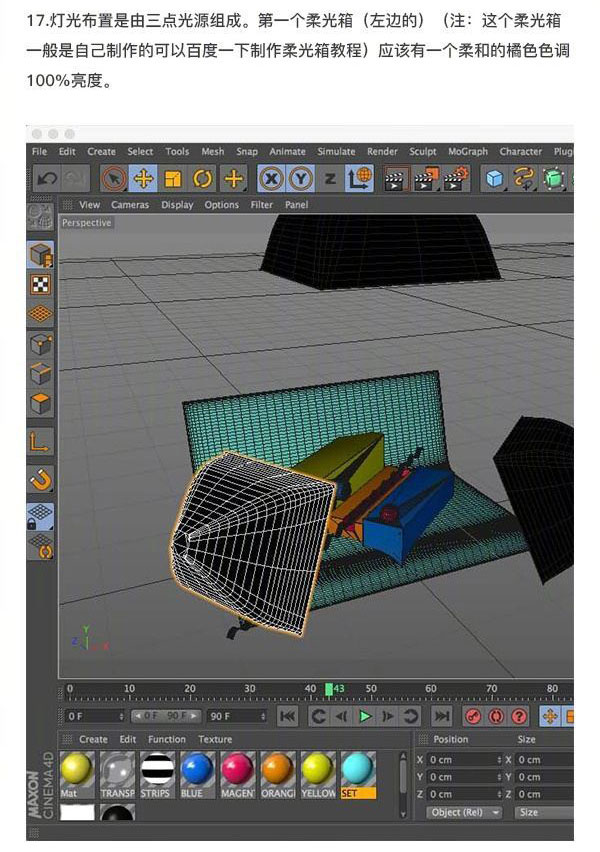Viewport: 600px width, 852px height.
Task: Open viewport View menu
Action: pyautogui.click(x=89, y=205)
